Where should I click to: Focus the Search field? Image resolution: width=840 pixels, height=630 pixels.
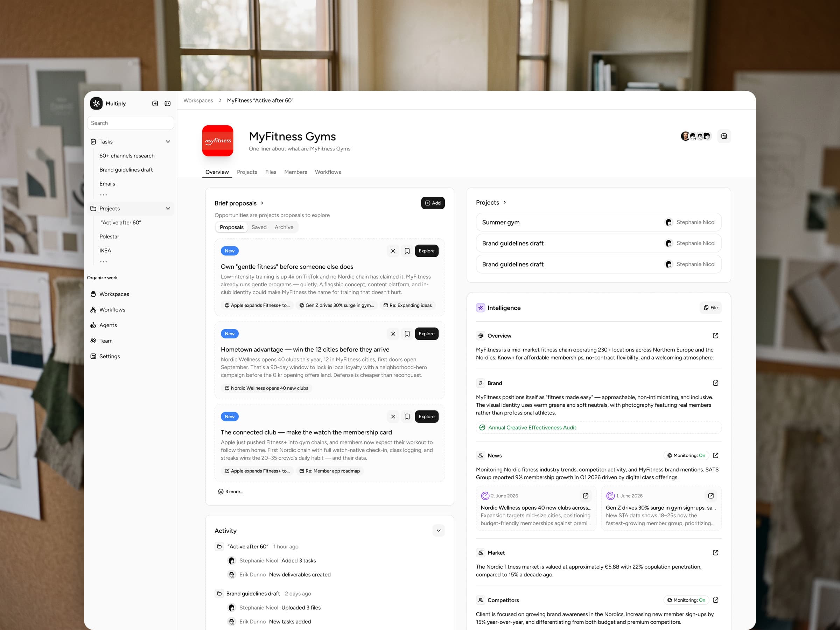click(130, 123)
